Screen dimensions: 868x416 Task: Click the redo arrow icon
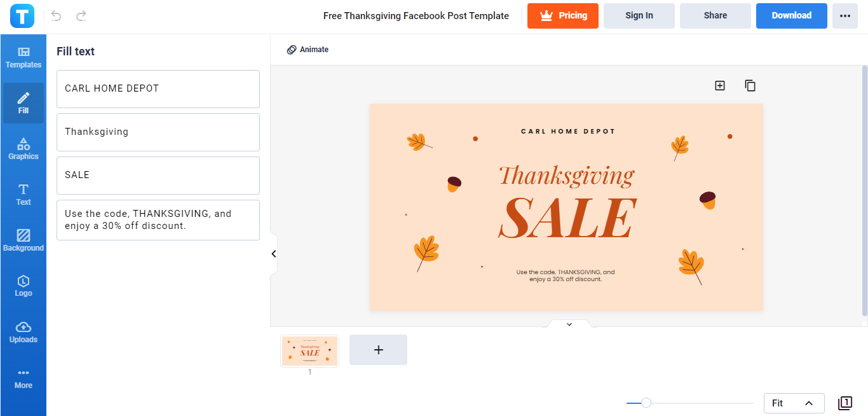(x=81, y=16)
